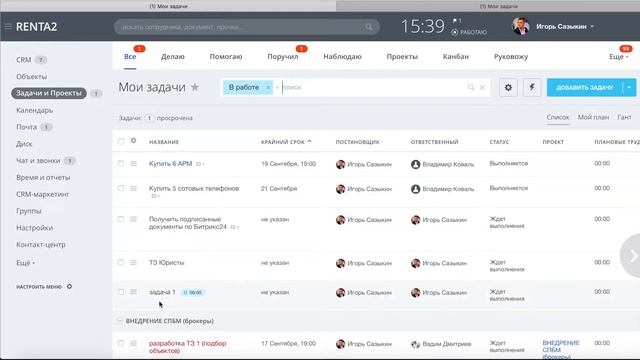Viewport: 640px width, 360px height.
Task: Star the Мои задачи page as favorite
Action: pyautogui.click(x=195, y=87)
